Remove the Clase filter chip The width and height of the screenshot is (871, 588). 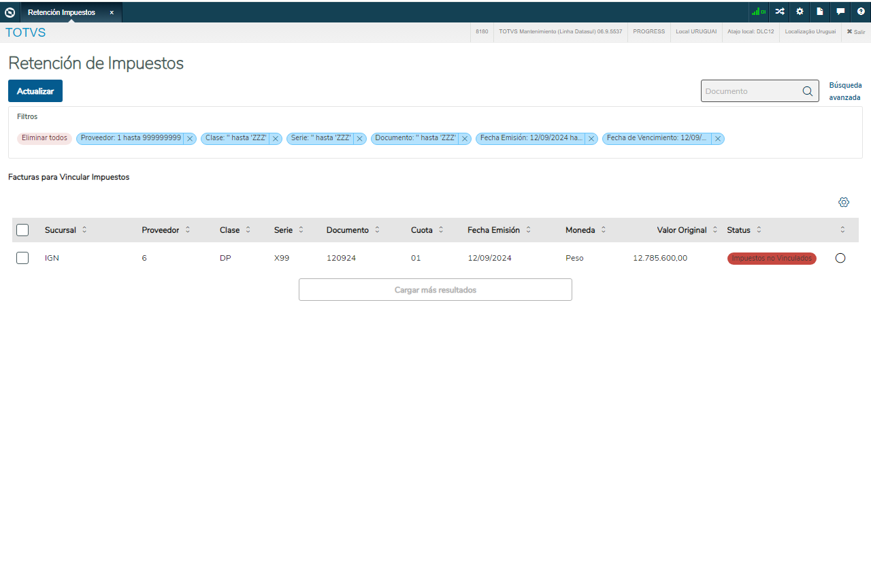tap(276, 139)
